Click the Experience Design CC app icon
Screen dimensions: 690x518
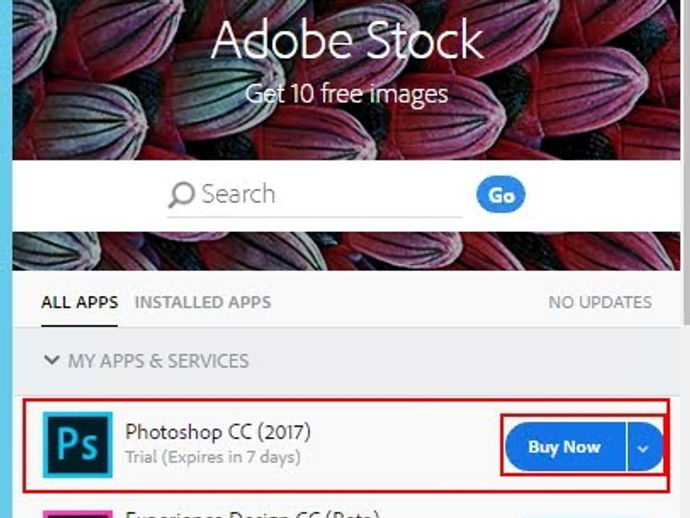pyautogui.click(x=77, y=513)
